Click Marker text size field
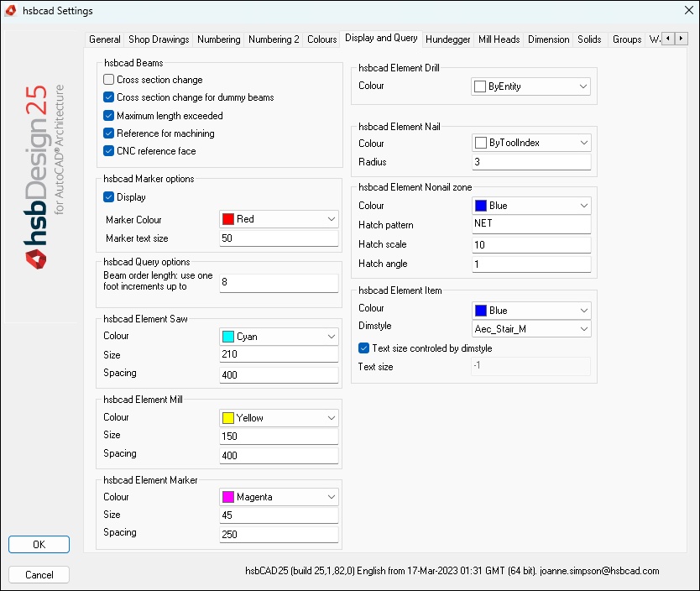Viewport: 700px width, 591px height. tap(279, 238)
